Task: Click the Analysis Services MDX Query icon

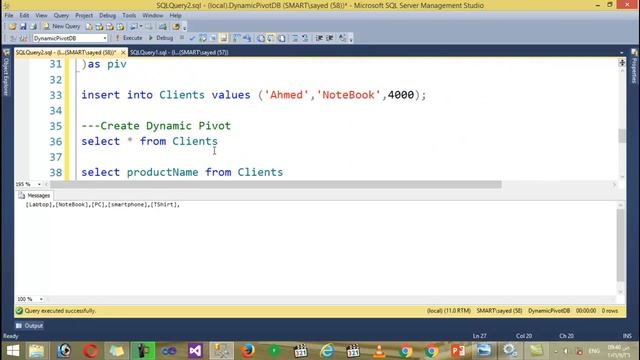Action: (99, 27)
